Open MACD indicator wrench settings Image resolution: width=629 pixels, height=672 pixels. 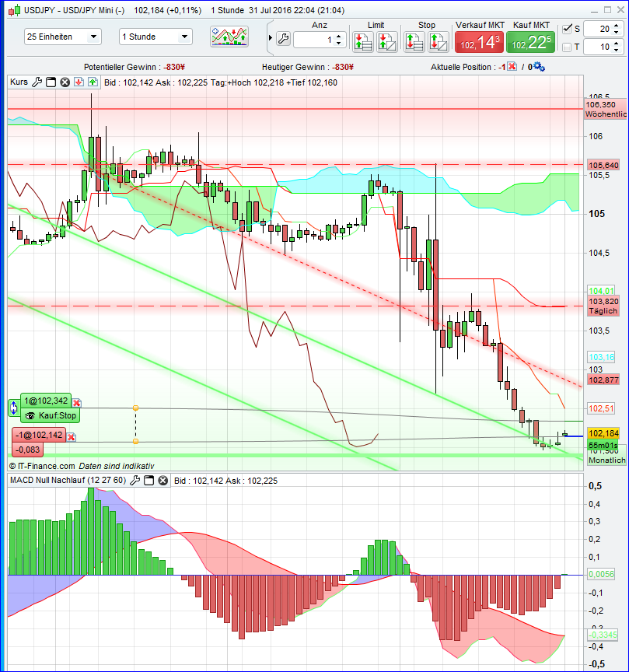[135, 481]
